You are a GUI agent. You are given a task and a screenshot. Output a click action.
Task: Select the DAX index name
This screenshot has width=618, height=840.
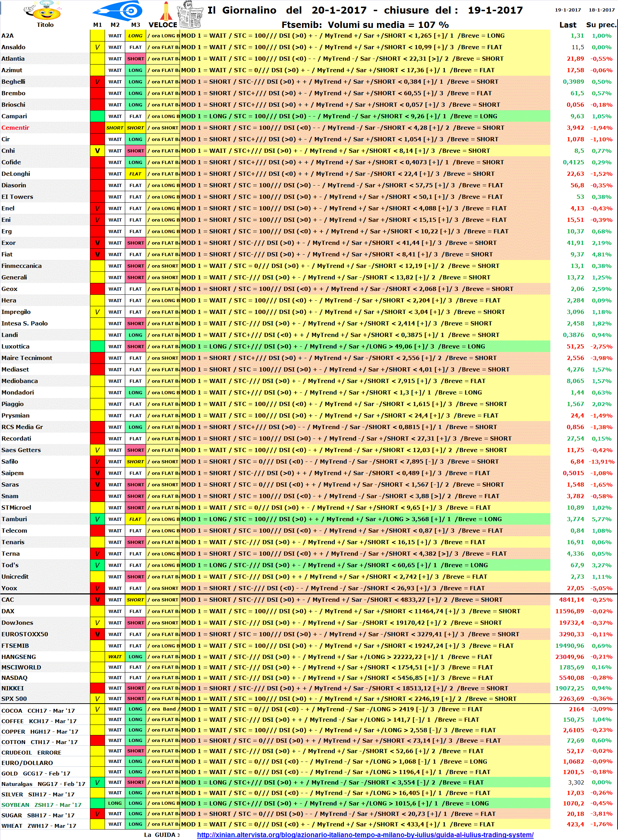pos(8,611)
